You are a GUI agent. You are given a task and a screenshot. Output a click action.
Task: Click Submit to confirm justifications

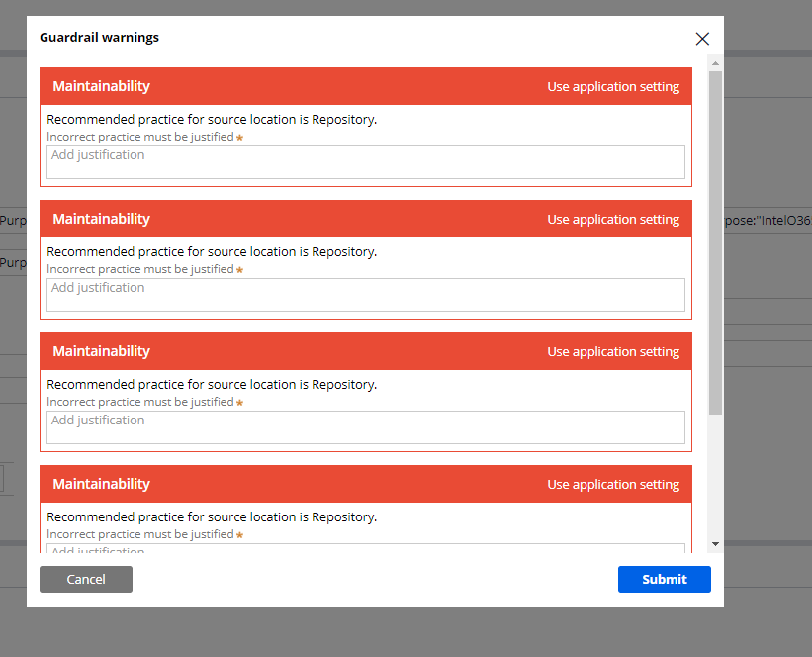(664, 579)
